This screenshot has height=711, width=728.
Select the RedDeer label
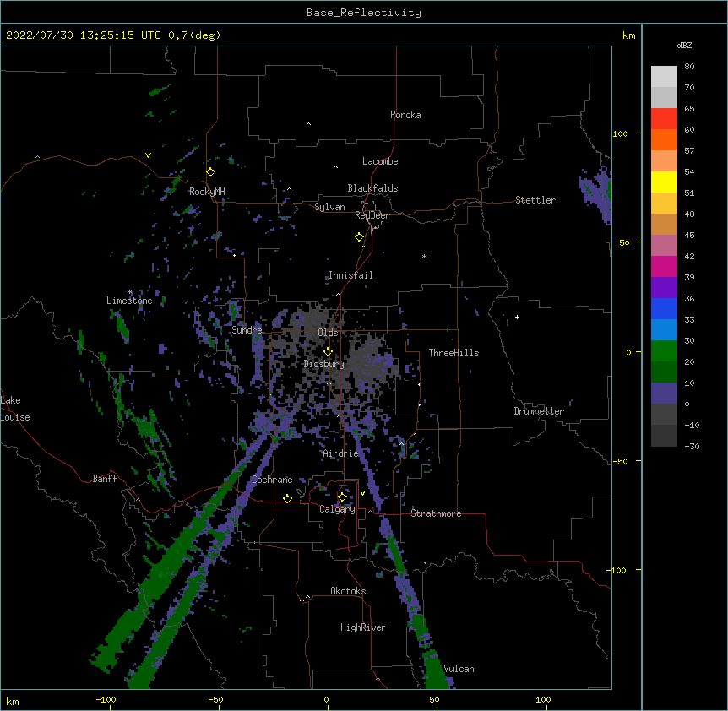372,215
